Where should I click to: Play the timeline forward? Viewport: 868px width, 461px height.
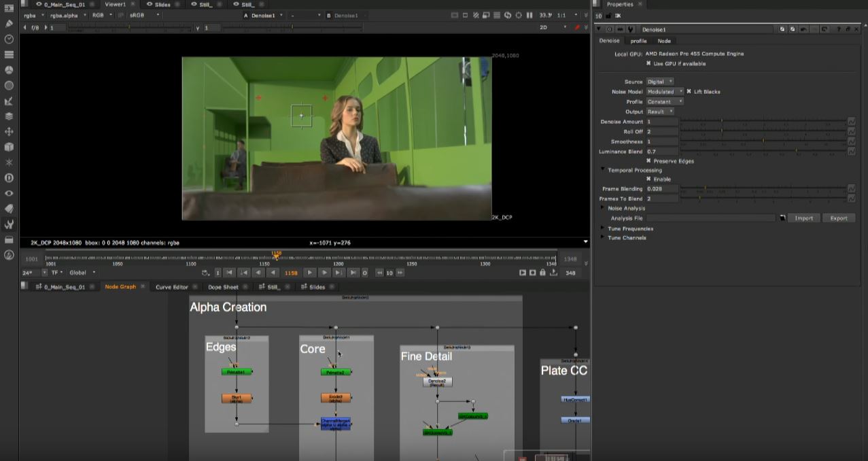(310, 273)
